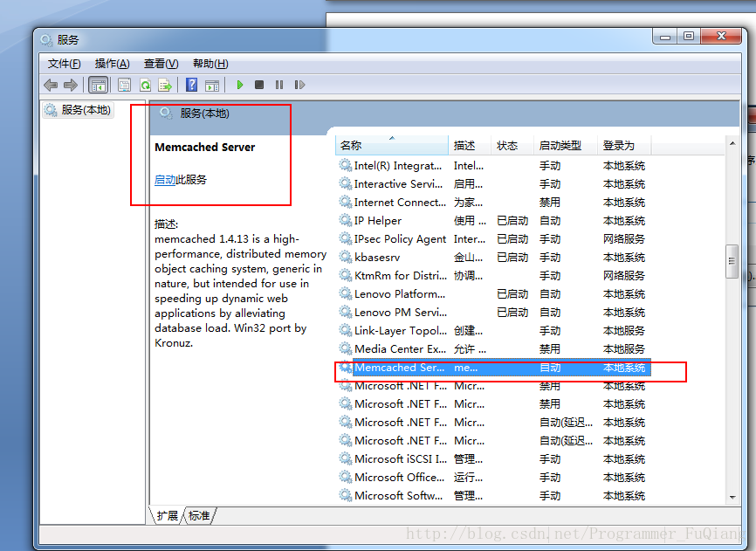The height and width of the screenshot is (551, 756).
Task: Click the Pause Service icon
Action: click(279, 85)
